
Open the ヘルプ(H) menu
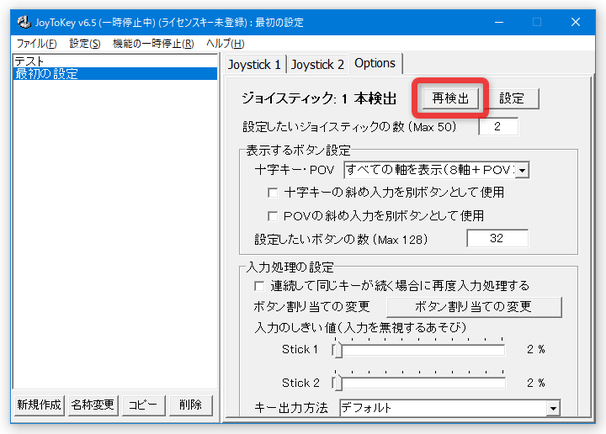coord(225,44)
